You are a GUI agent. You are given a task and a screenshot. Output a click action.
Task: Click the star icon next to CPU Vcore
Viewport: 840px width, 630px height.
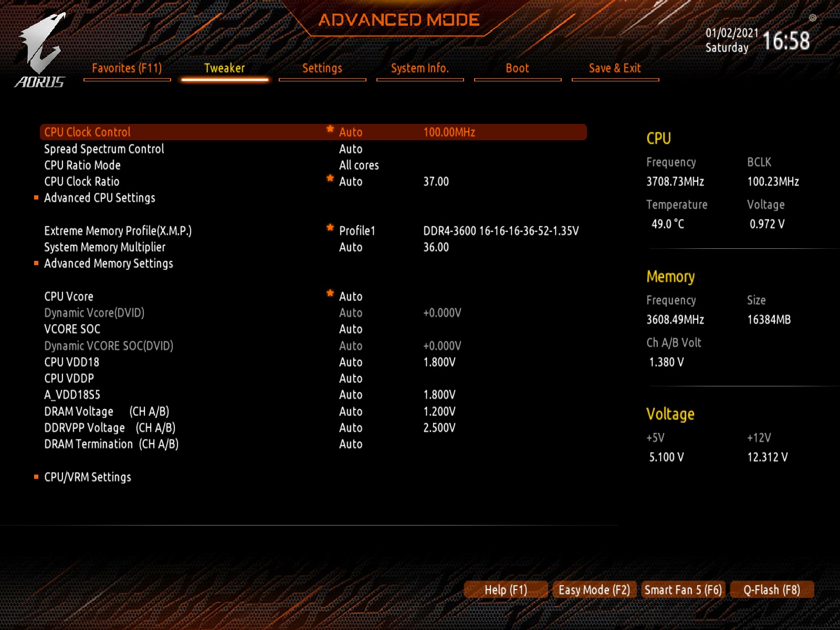330,293
